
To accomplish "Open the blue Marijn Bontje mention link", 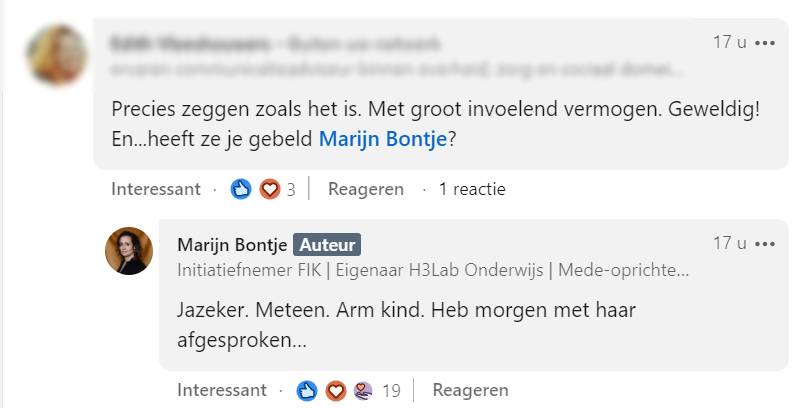I will 383,140.
